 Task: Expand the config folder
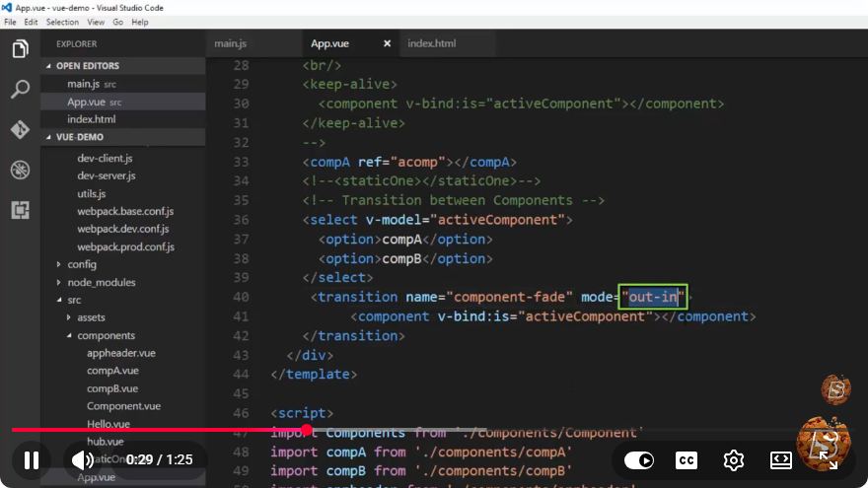coord(82,264)
